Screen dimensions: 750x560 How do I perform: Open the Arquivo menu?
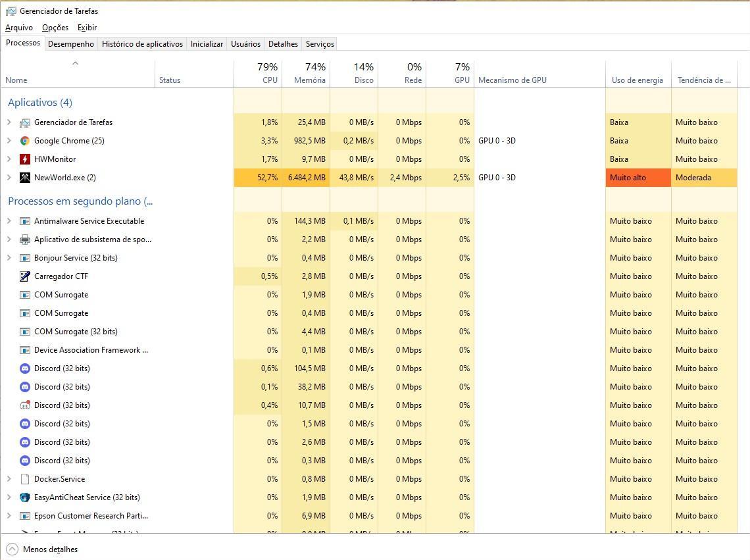click(x=19, y=28)
